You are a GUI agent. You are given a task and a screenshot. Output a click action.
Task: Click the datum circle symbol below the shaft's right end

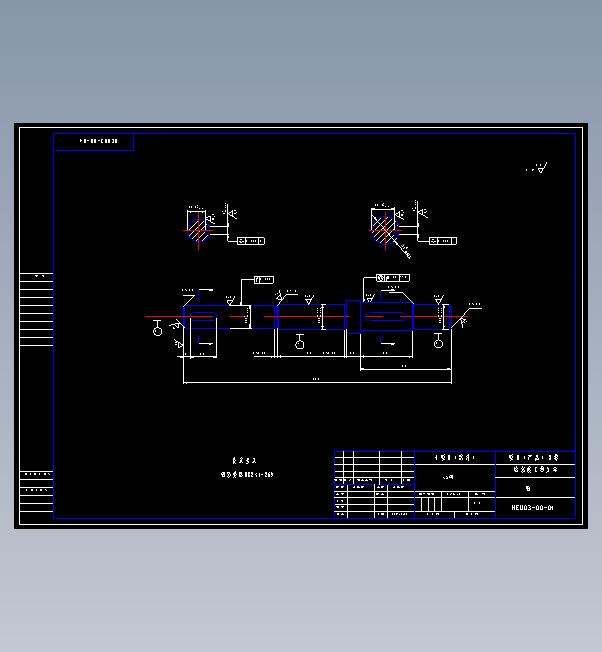tap(438, 340)
